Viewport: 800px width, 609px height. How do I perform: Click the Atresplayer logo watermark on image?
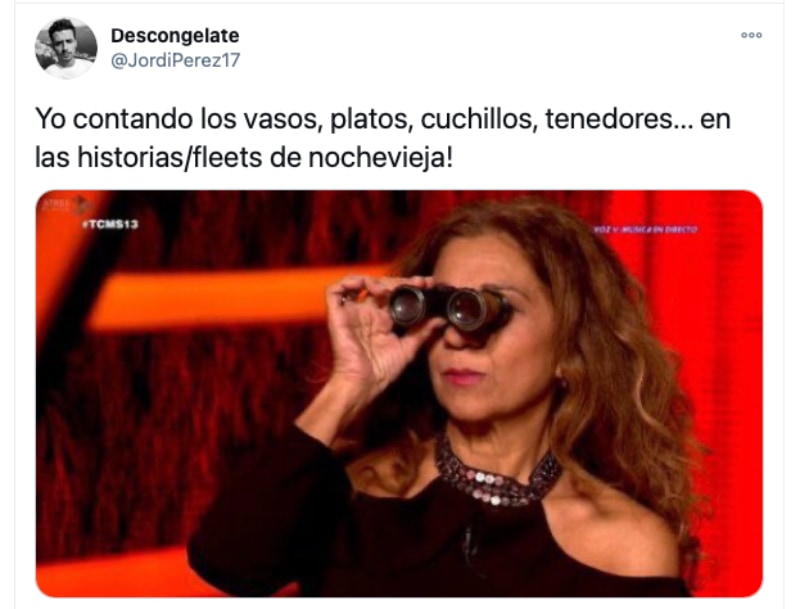[x=66, y=204]
